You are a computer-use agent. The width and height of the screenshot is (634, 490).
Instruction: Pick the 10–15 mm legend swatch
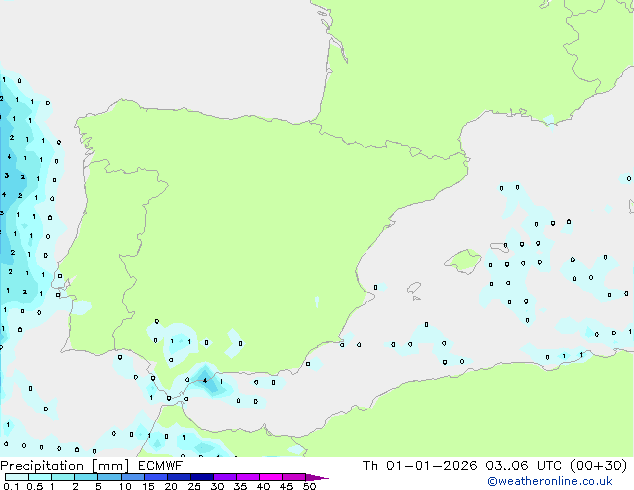pyautogui.click(x=132, y=477)
